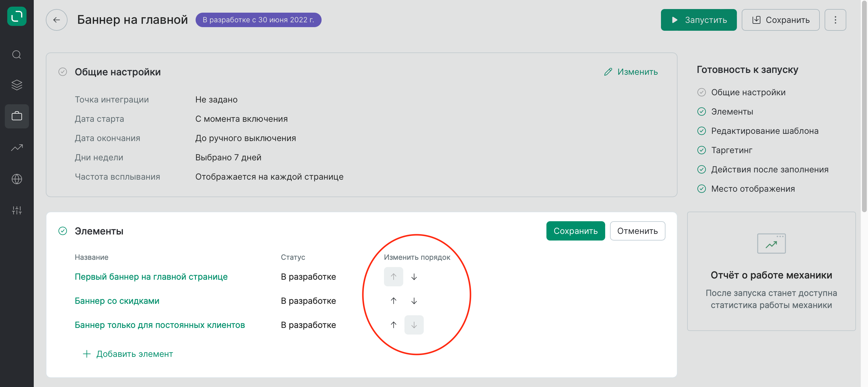The image size is (868, 387).
Task: Click the Статус column header
Action: point(293,257)
